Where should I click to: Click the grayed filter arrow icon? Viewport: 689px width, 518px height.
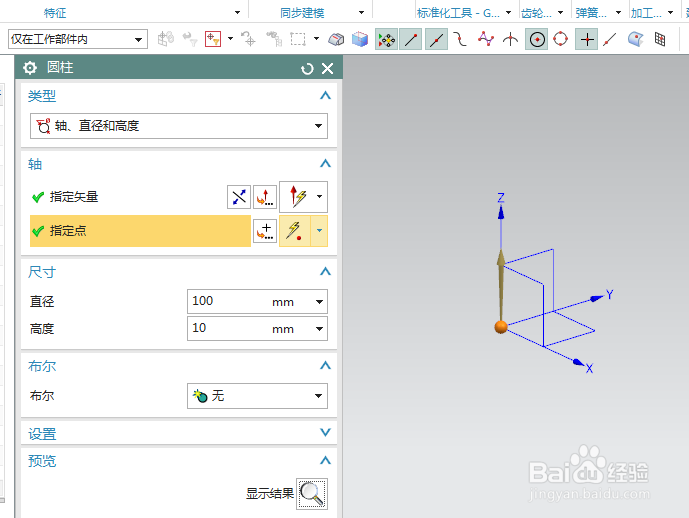pyautogui.click(x=190, y=39)
